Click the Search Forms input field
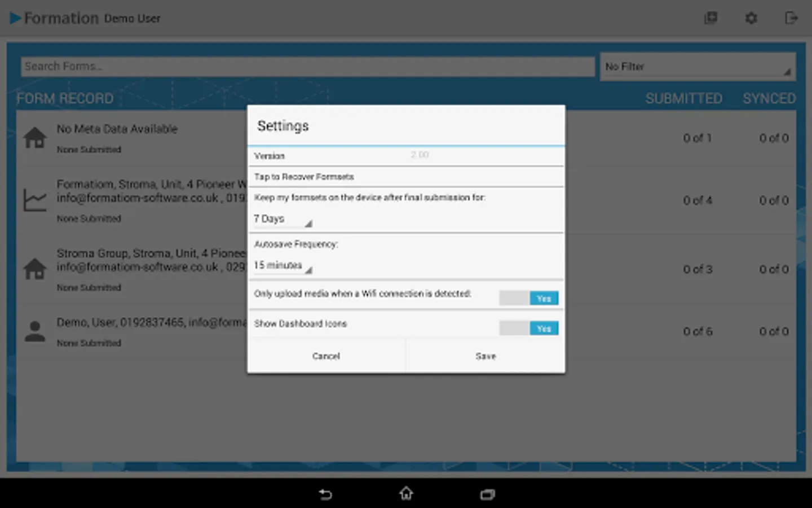This screenshot has width=812, height=508. [x=308, y=67]
